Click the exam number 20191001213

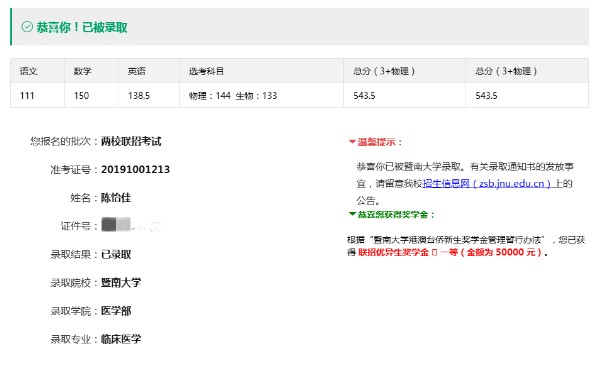pos(135,170)
